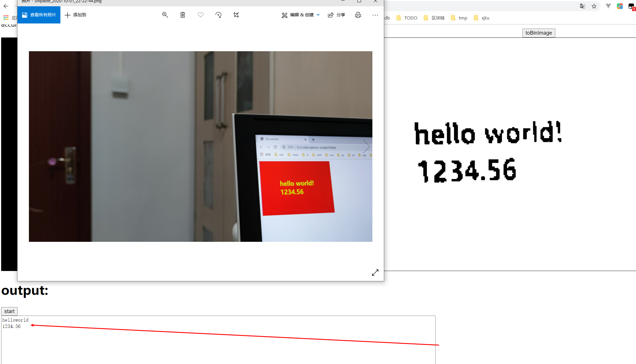The height and width of the screenshot is (364, 636).
Task: Click the toBinImage button
Action: click(x=538, y=33)
